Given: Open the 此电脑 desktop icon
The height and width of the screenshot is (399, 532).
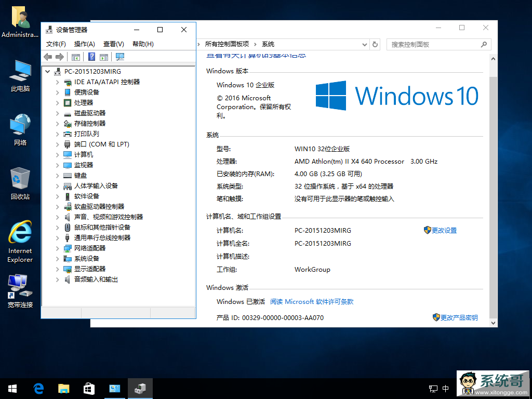Looking at the screenshot, I should (x=20, y=76).
